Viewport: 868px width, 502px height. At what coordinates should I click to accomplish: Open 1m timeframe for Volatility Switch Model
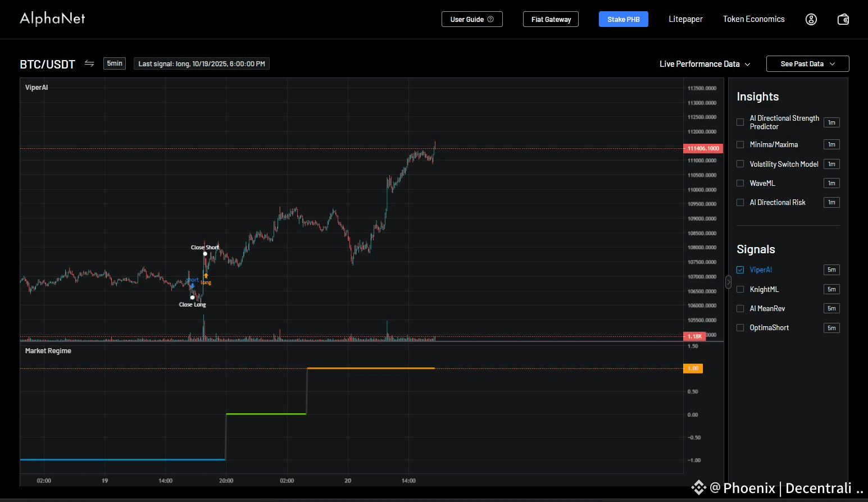[x=831, y=164]
